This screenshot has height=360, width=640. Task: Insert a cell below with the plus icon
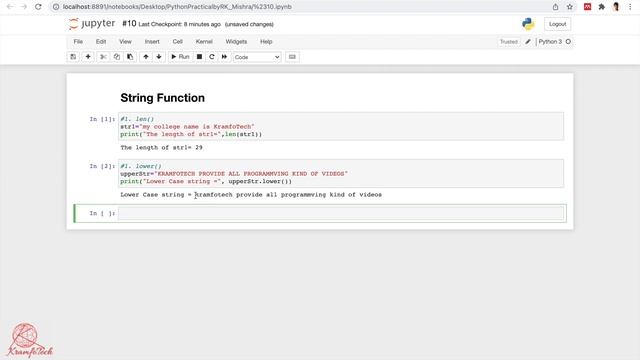88,57
